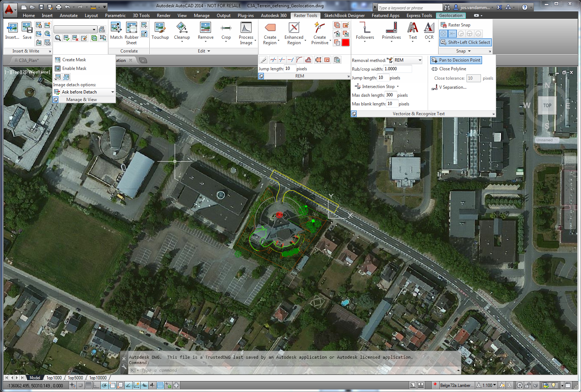Click the Followers vectorization icon
The width and height of the screenshot is (581, 392).
pyautogui.click(x=365, y=28)
